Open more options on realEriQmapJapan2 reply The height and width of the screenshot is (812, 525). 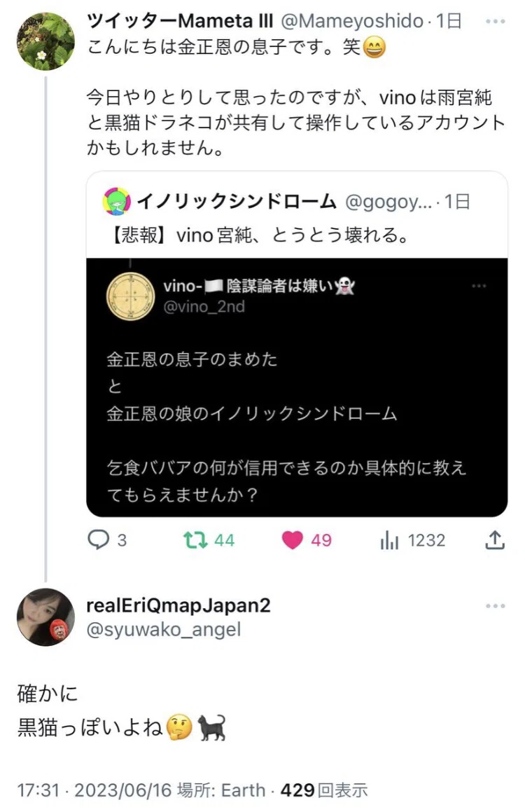point(495,606)
